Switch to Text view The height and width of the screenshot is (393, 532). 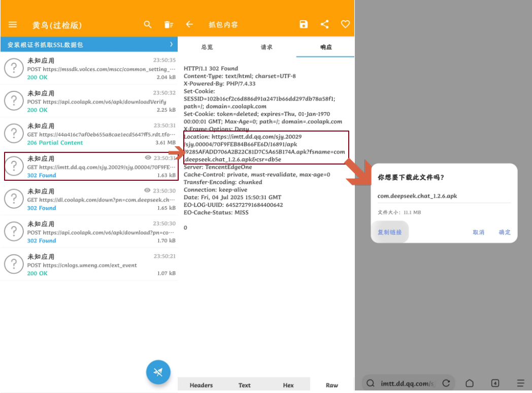[x=244, y=385]
